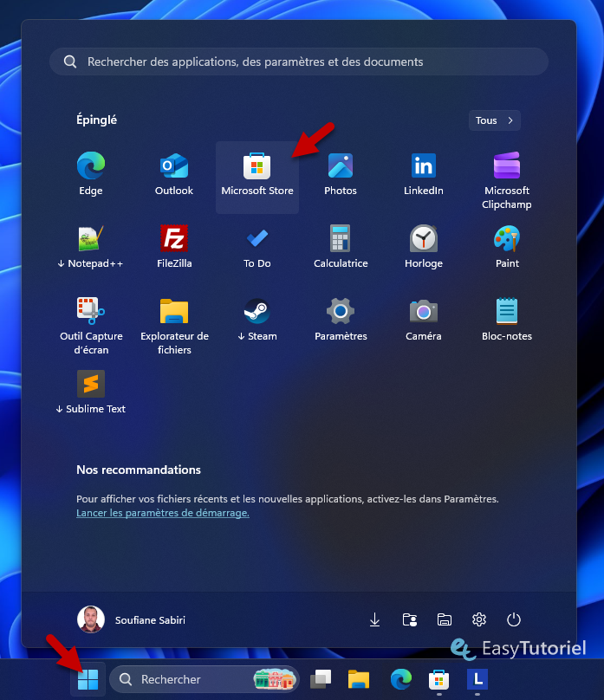Expand the Tous apps list

pyautogui.click(x=495, y=120)
